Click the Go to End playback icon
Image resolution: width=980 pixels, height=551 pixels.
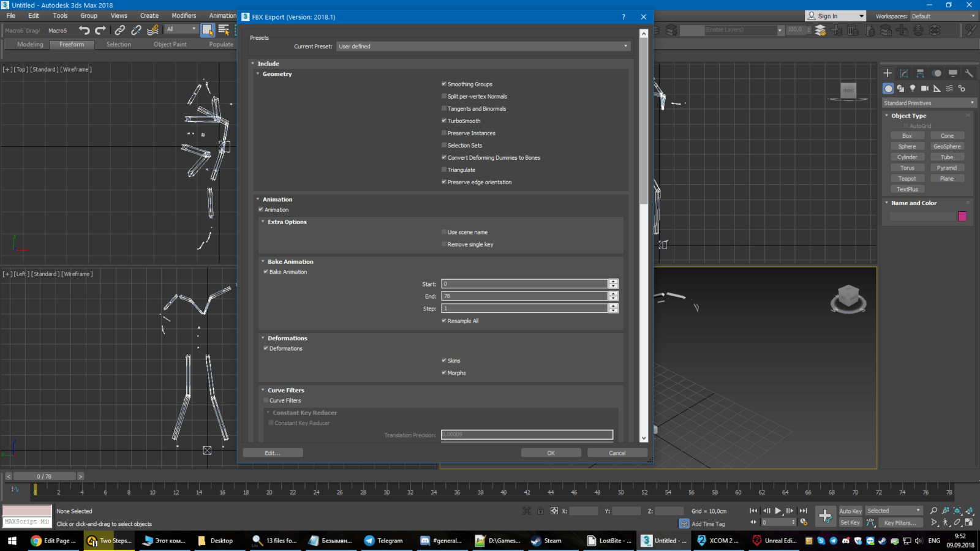pos(803,511)
